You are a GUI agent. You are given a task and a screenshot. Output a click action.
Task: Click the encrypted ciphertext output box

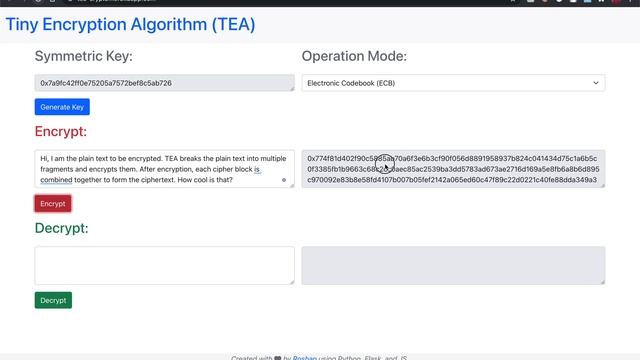coord(453,169)
